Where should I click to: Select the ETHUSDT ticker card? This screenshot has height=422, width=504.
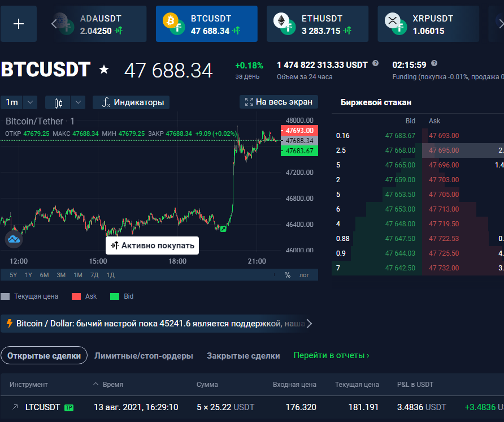[x=318, y=24]
